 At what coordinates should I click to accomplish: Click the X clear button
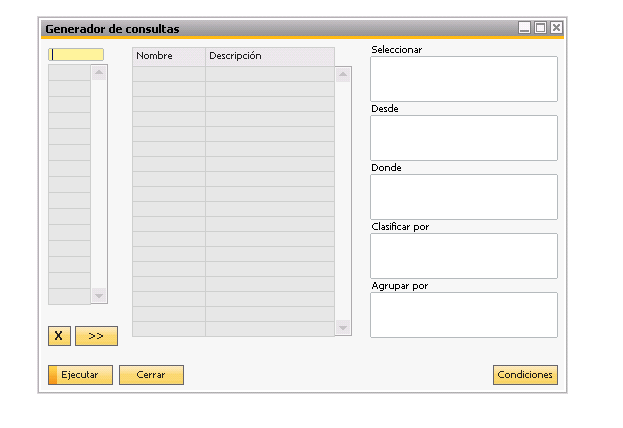point(58,336)
